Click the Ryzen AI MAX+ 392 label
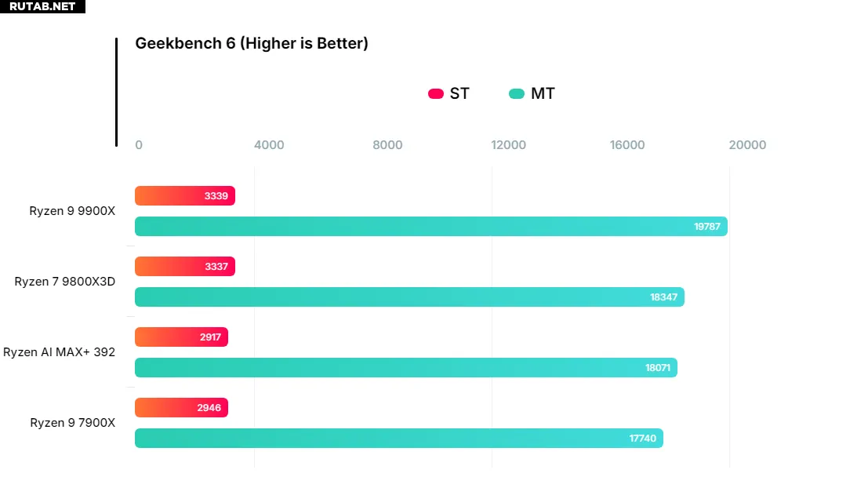 pos(60,352)
